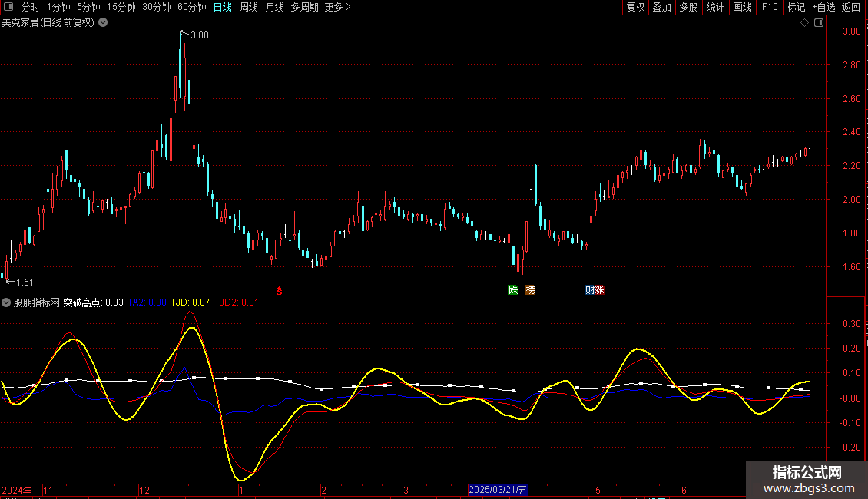Expand the 更多 periods menu
The image size is (868, 499).
coord(337,7)
